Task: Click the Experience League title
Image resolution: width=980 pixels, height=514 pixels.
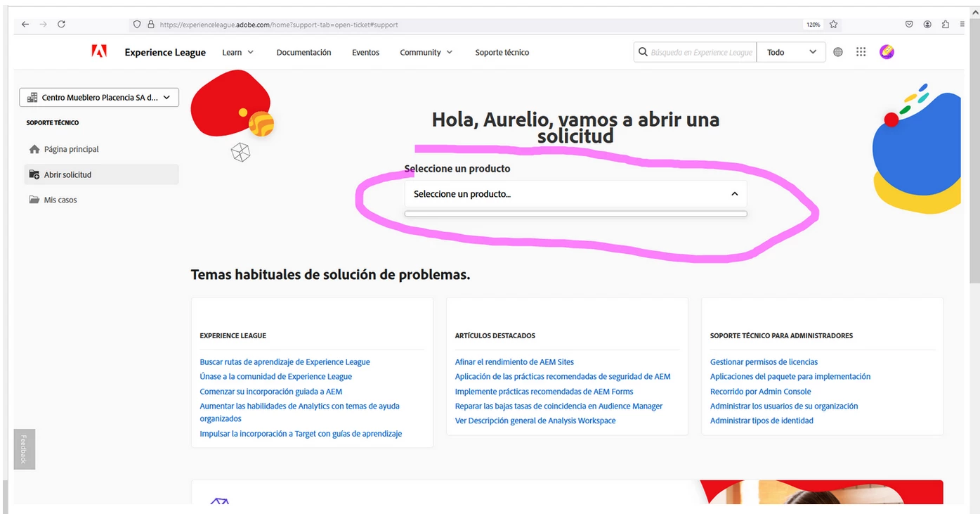Action: click(x=165, y=52)
